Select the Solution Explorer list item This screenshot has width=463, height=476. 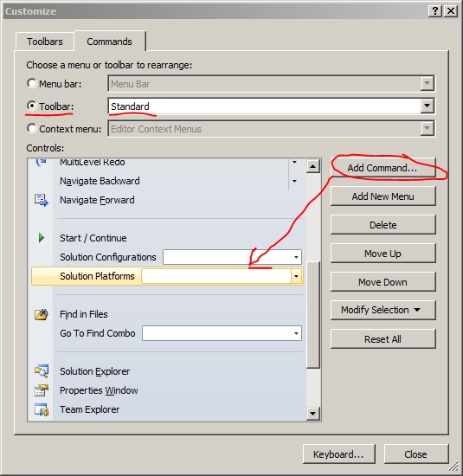pyautogui.click(x=167, y=371)
